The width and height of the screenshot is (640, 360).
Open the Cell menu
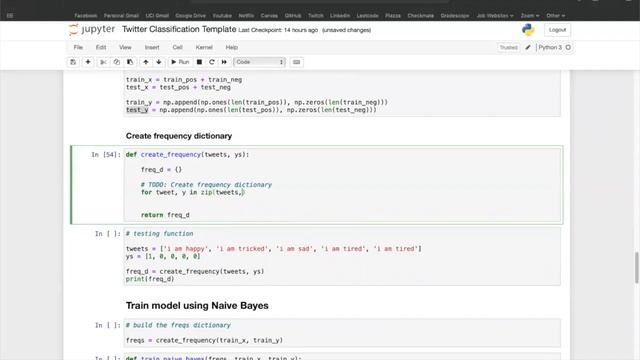(x=177, y=47)
